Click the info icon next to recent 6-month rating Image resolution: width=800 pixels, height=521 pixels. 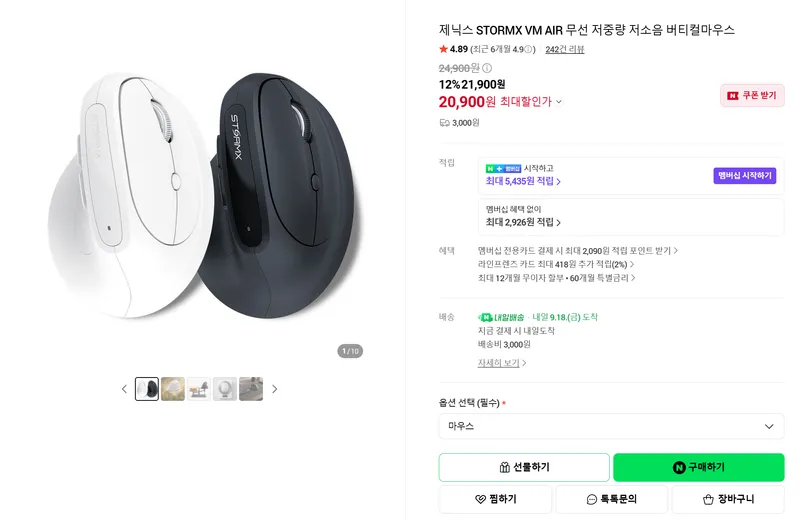529,49
